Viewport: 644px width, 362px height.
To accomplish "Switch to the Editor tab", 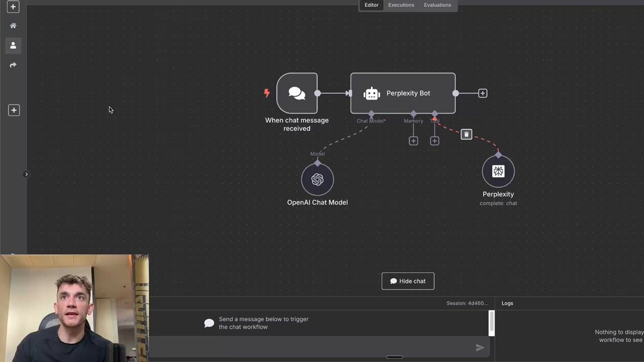I will (371, 5).
